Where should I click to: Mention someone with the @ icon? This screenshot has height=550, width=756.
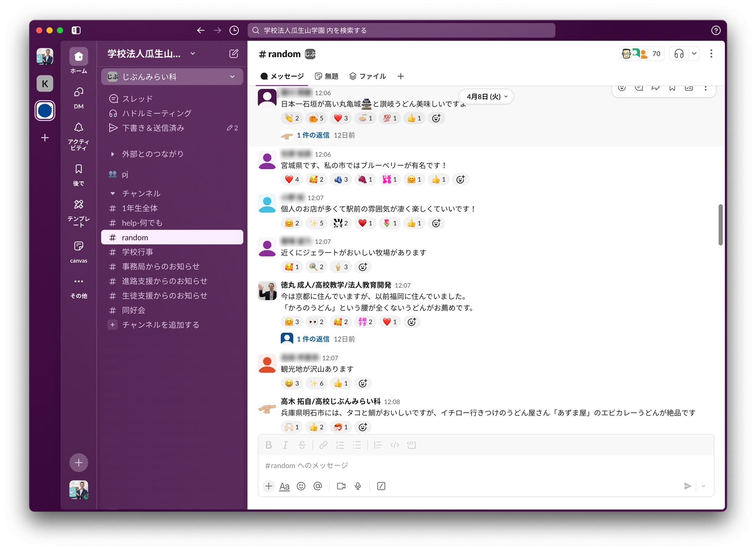(x=318, y=486)
